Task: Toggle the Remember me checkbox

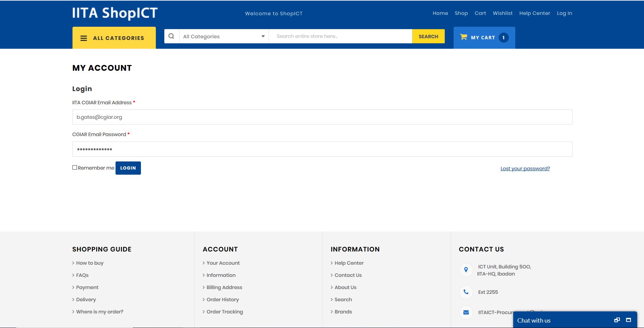Action: pos(75,168)
